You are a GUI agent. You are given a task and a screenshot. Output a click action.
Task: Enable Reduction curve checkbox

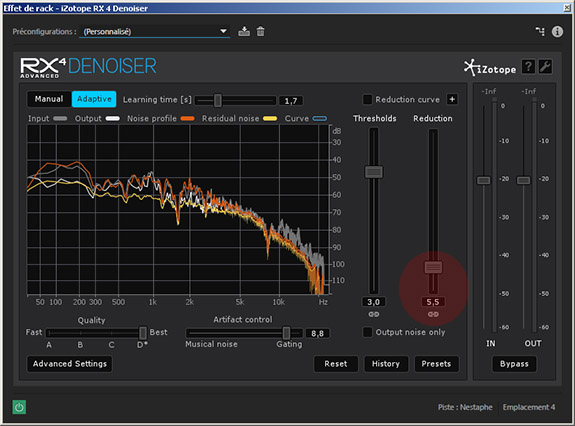[367, 99]
